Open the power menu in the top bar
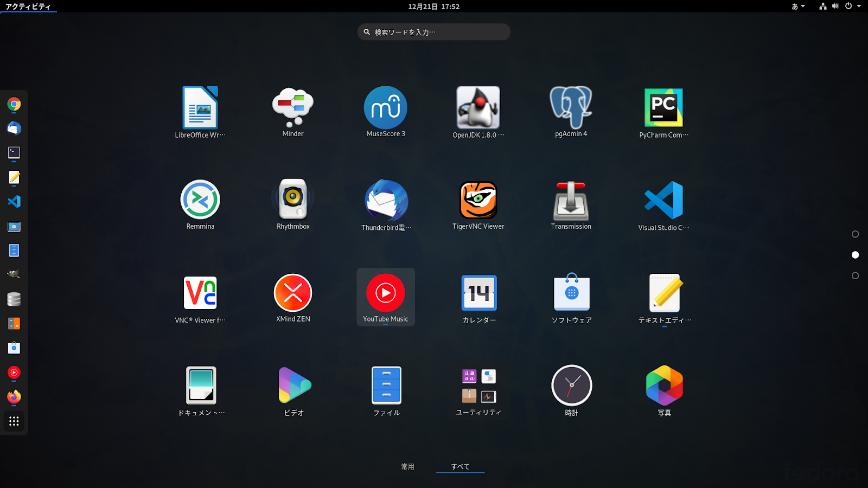 [x=848, y=7]
